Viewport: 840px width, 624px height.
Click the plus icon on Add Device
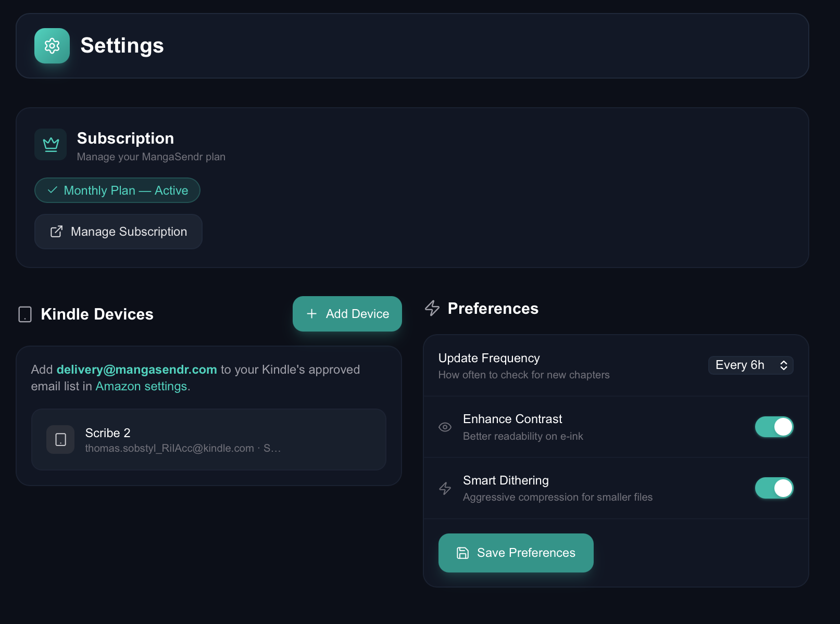click(311, 314)
